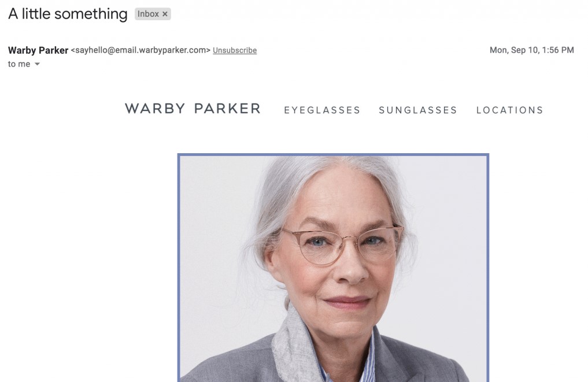Click the Unsubscribe link beside sender address
This screenshot has height=382, width=588.
235,50
